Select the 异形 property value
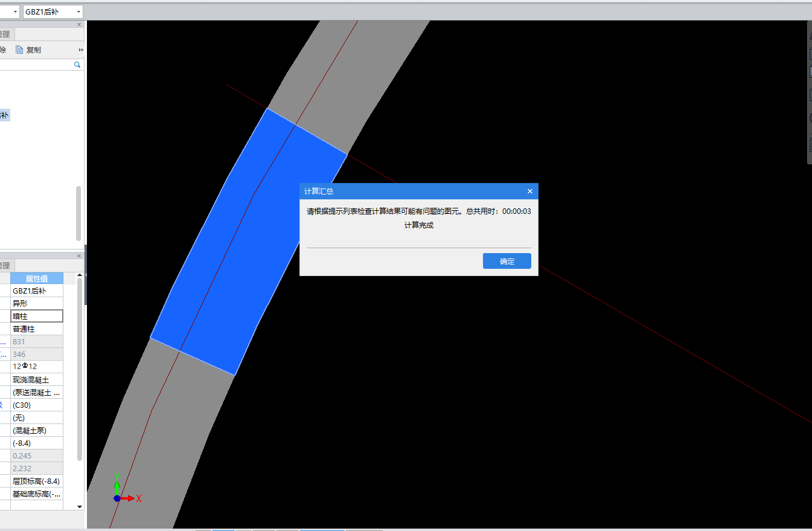The width and height of the screenshot is (812, 531). [37, 303]
